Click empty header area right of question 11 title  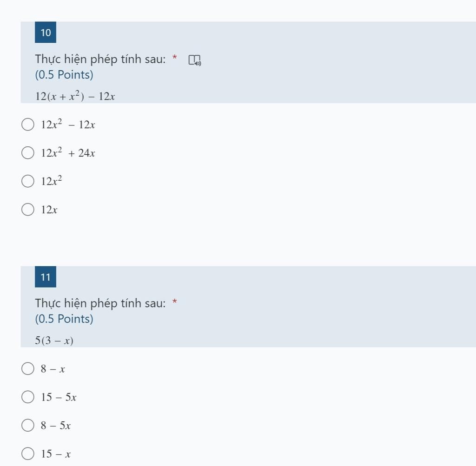[x=325, y=304]
